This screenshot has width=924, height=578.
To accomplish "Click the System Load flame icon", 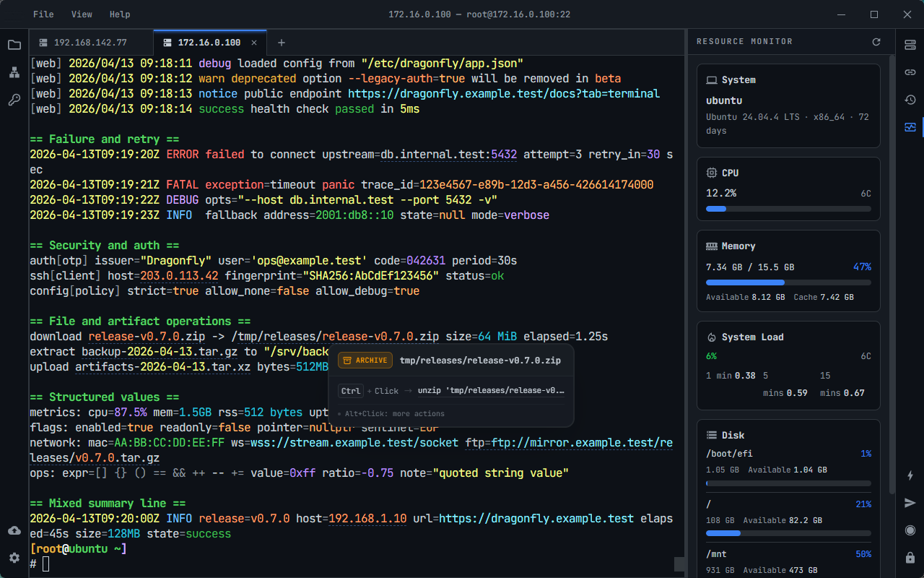I will (711, 337).
